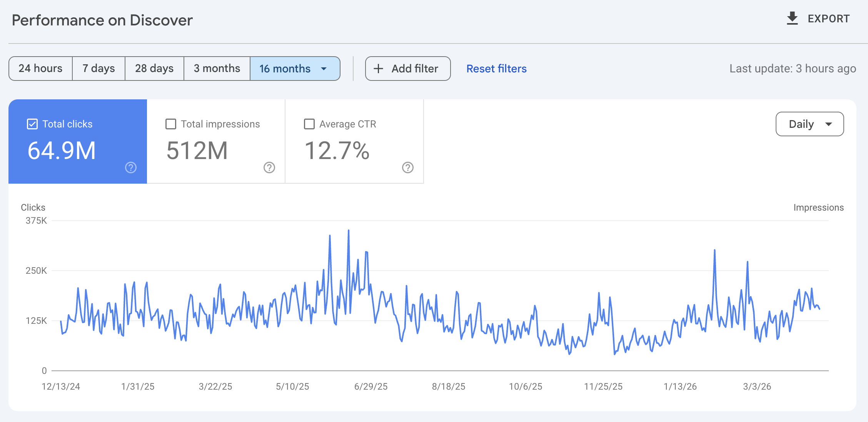This screenshot has width=868, height=422.
Task: Switch to the 28 days view
Action: [154, 69]
